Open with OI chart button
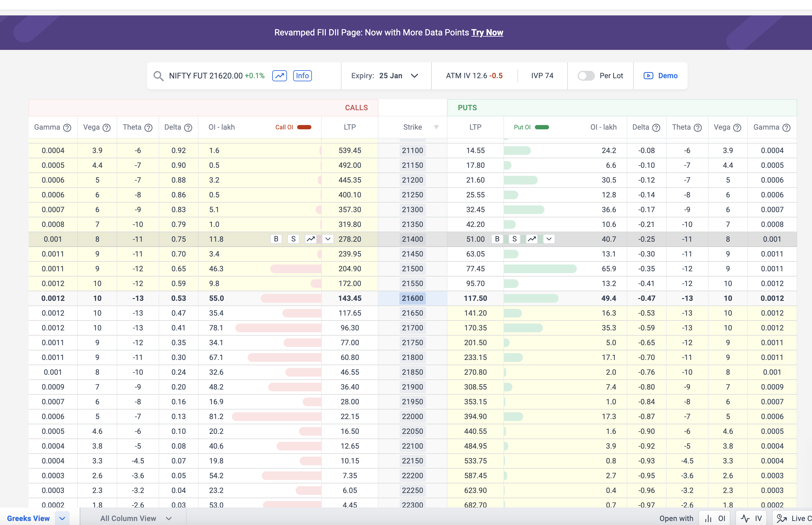The image size is (812, 525). coord(714,518)
